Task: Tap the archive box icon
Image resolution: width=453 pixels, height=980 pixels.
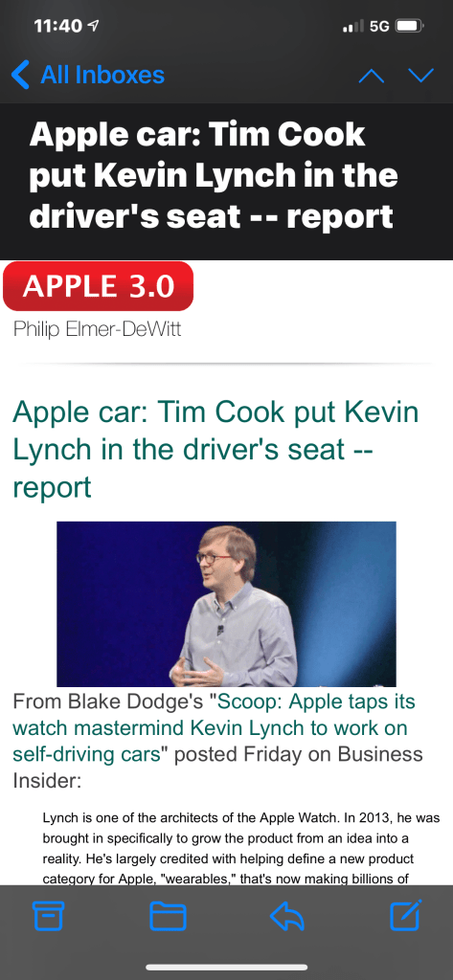Action: (48, 916)
